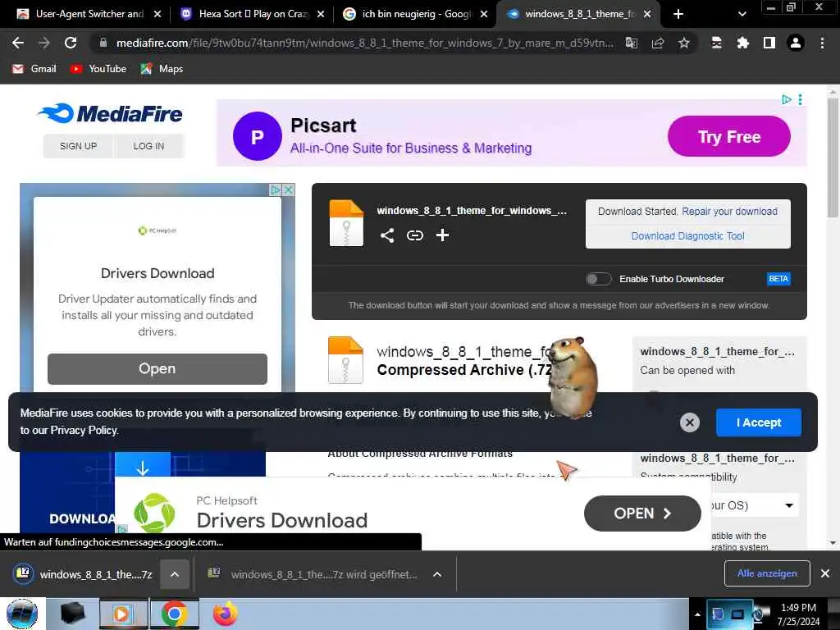The image size is (840, 630).
Task: Open Firefox from the taskbar
Action: [225, 614]
